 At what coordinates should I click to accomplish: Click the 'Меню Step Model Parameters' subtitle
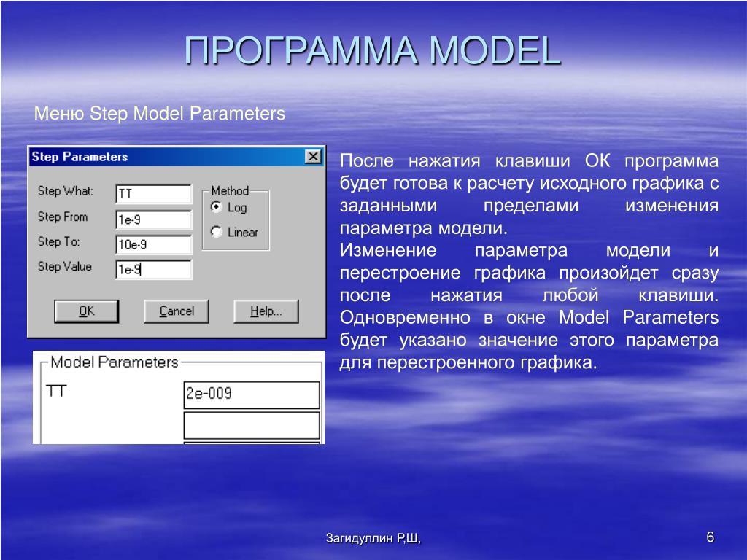[160, 113]
